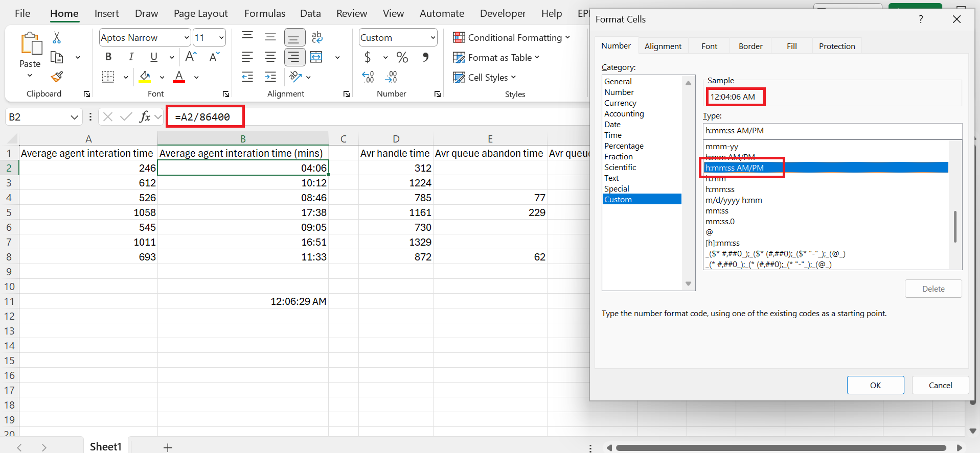Click the Orientation text-angle icon
This screenshot has width=980, height=453.
point(295,77)
